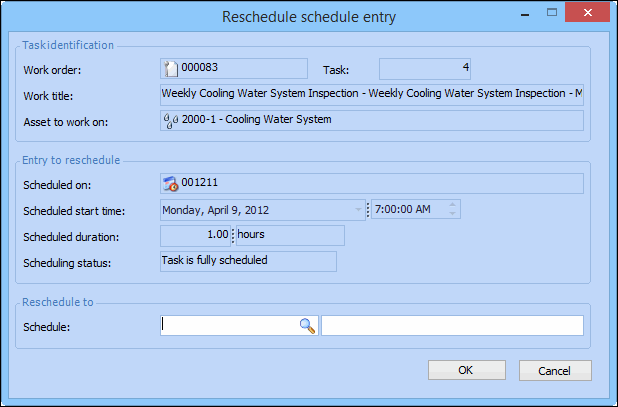Close the Reschedule schedule entry dialog
Viewport: 618px width, 407px height.
click(587, 13)
